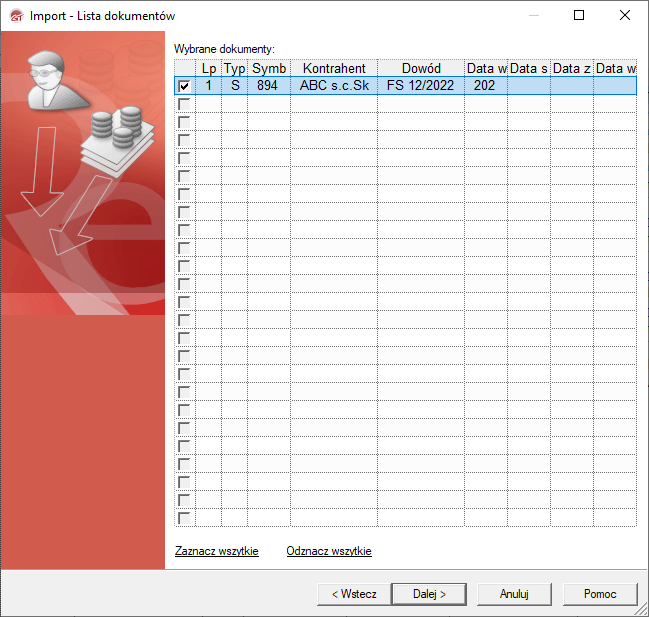649x617 pixels.
Task: Close the Import - Lista dokumentów window
Action: pyautogui.click(x=625, y=15)
